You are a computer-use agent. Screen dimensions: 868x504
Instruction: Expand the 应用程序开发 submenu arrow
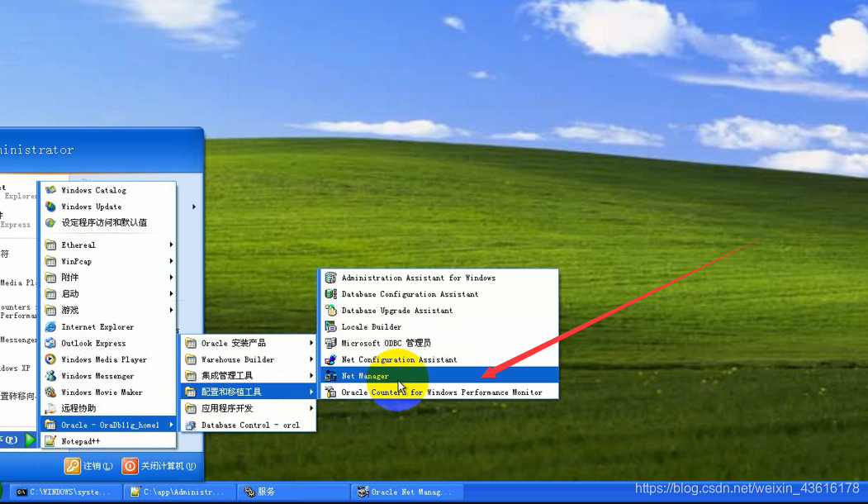click(311, 408)
